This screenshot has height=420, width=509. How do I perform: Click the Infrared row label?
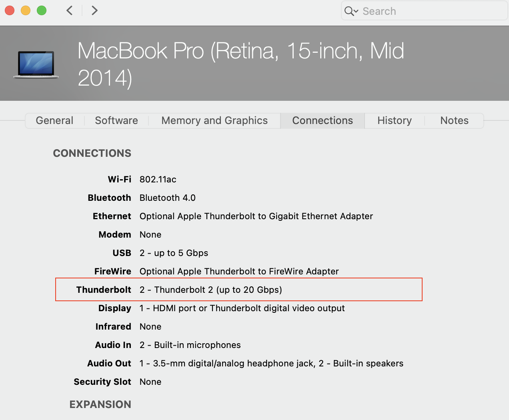tap(113, 326)
